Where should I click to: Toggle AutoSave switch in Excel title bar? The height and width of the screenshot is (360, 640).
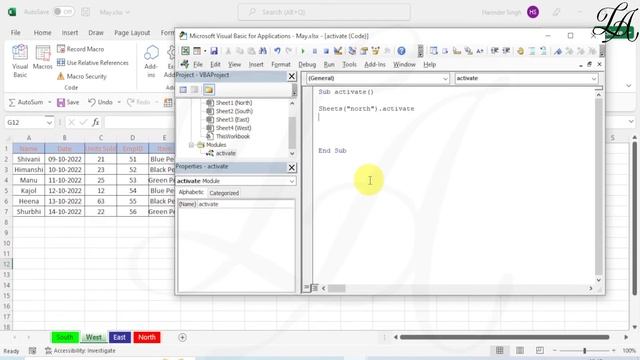pos(64,12)
